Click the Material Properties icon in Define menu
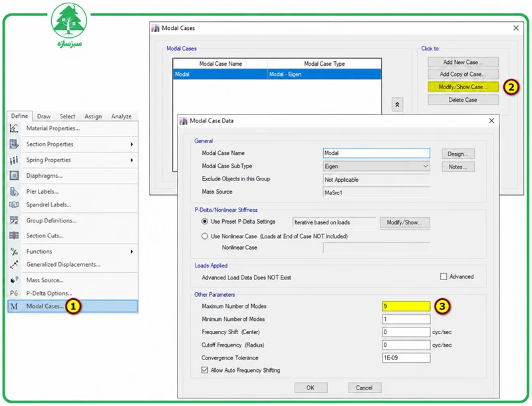The height and width of the screenshot is (406, 532). pyautogui.click(x=14, y=128)
